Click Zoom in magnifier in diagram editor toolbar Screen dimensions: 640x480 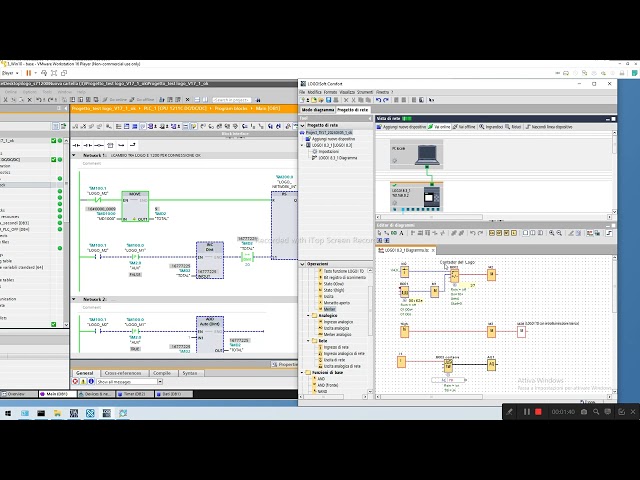tap(552, 233)
